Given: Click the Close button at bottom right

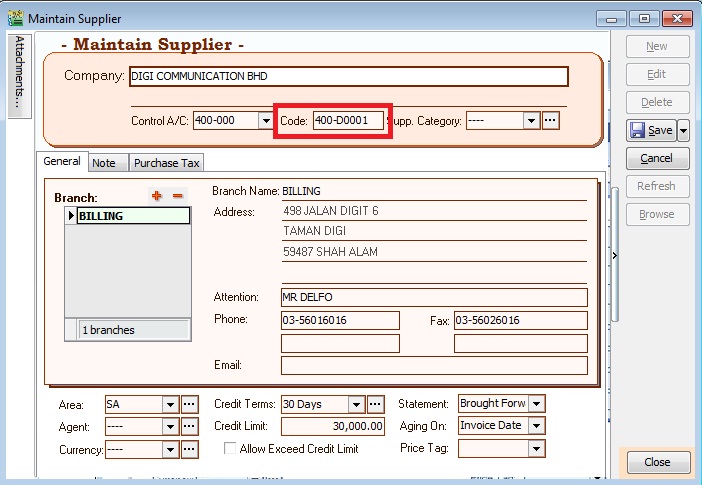Looking at the screenshot, I should click(x=656, y=462).
